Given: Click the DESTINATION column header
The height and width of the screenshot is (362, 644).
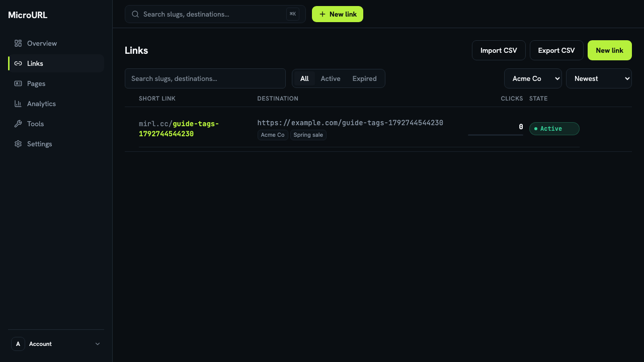Looking at the screenshot, I should tap(278, 99).
